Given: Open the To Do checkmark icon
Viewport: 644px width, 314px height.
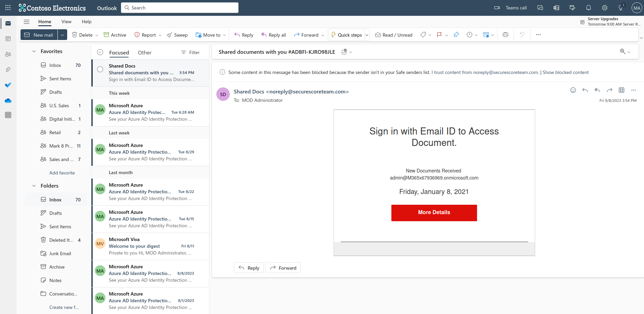Looking at the screenshot, I should point(8,85).
